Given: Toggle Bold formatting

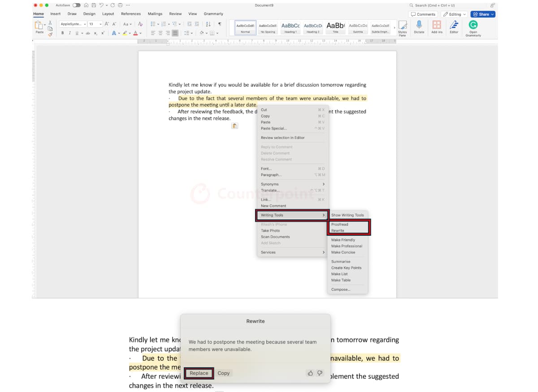Looking at the screenshot, I should [x=62, y=33].
